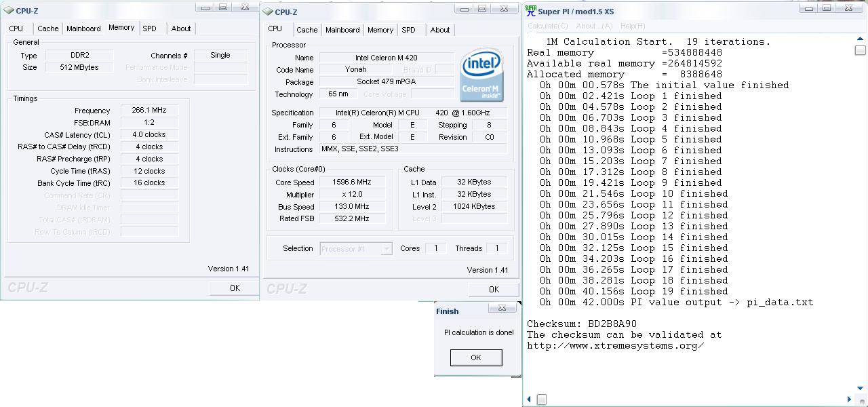
Task: Click the Level 2 cache value 1024 KBytes
Action: (x=474, y=206)
